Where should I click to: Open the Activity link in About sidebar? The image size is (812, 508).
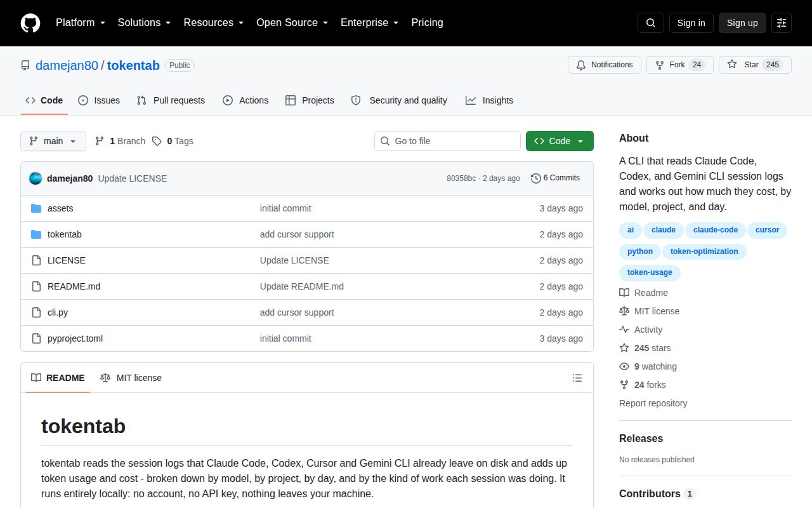coord(641,330)
